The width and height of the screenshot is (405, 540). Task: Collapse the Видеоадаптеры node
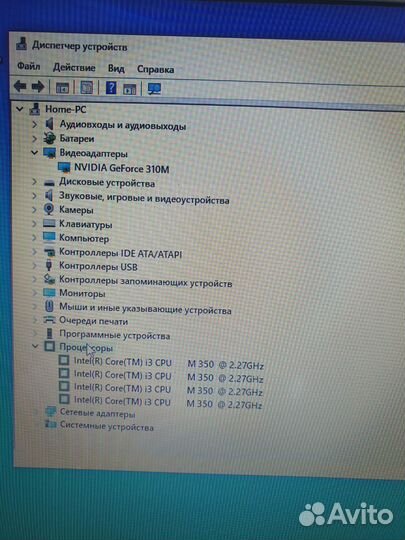point(34,152)
